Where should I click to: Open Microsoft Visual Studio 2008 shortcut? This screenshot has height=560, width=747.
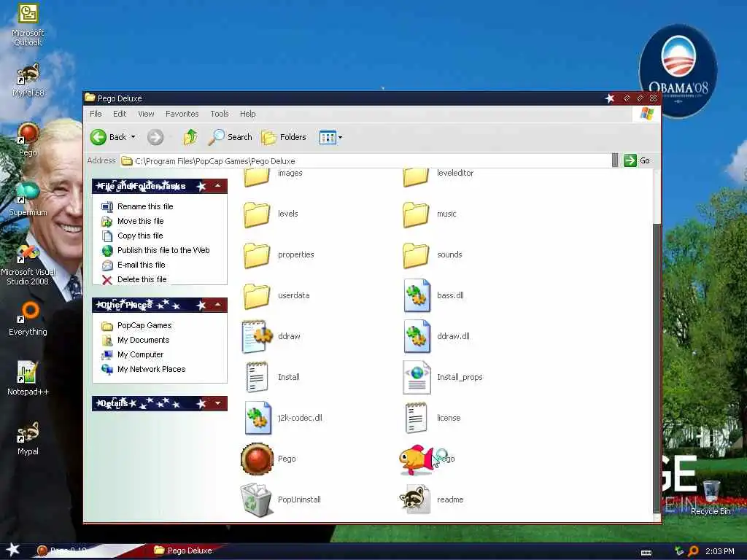click(28, 265)
